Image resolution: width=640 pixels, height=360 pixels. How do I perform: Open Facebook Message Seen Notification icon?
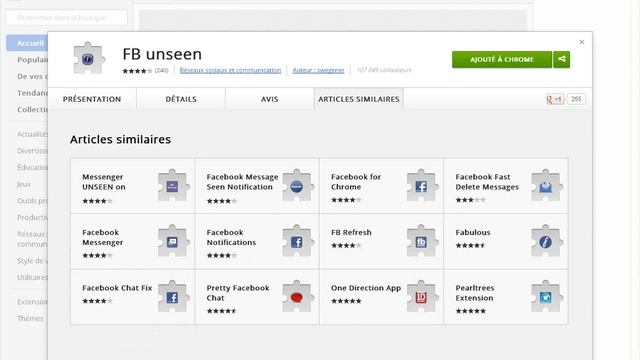click(x=298, y=186)
